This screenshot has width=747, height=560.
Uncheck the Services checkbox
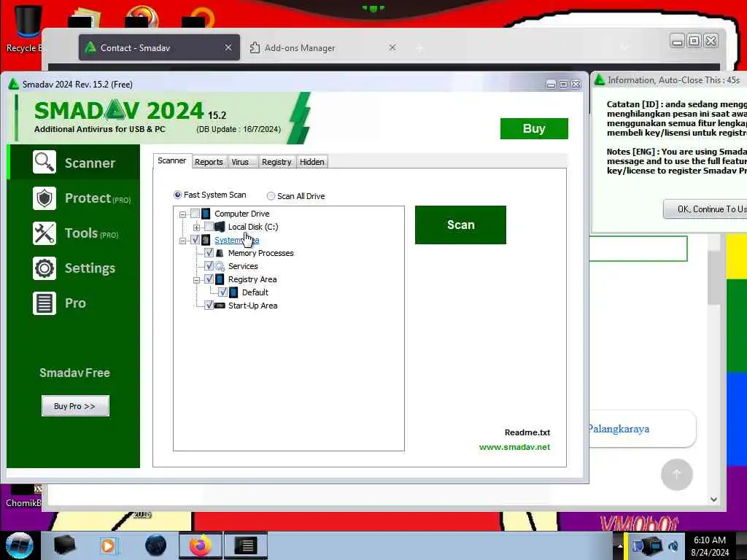(x=209, y=265)
